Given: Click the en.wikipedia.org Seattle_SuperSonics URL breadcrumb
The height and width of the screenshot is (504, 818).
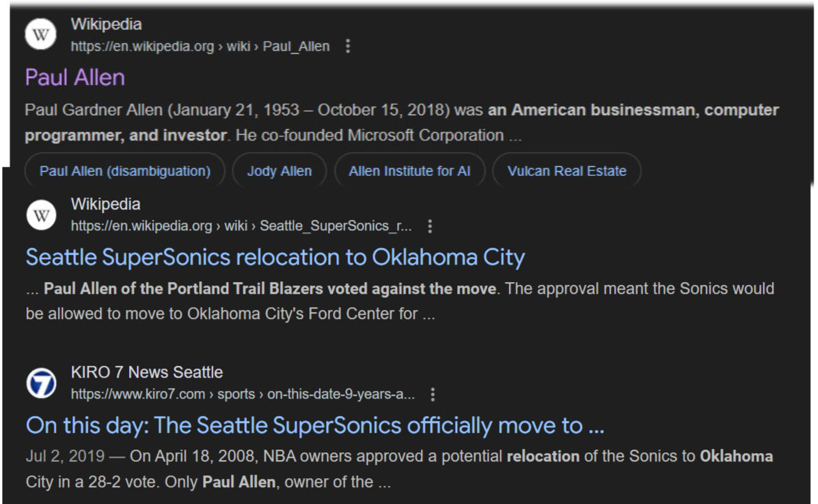Looking at the screenshot, I should coord(241,226).
